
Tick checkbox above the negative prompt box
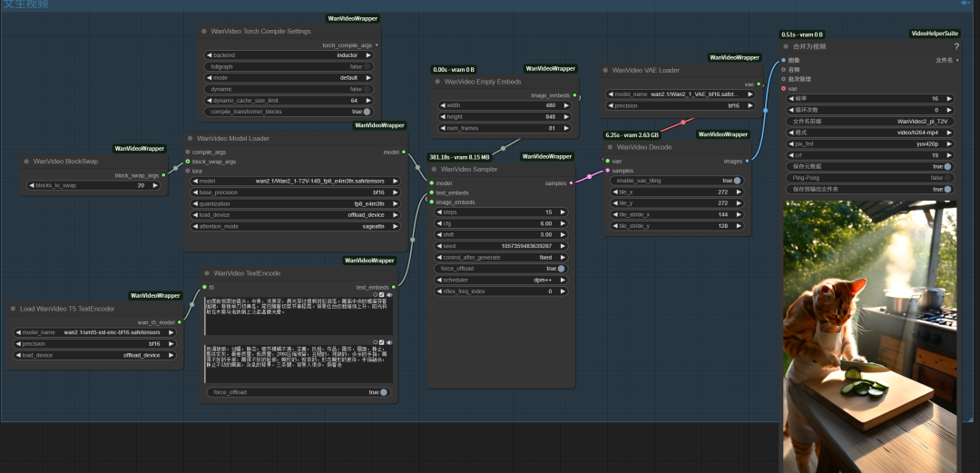[382, 342]
